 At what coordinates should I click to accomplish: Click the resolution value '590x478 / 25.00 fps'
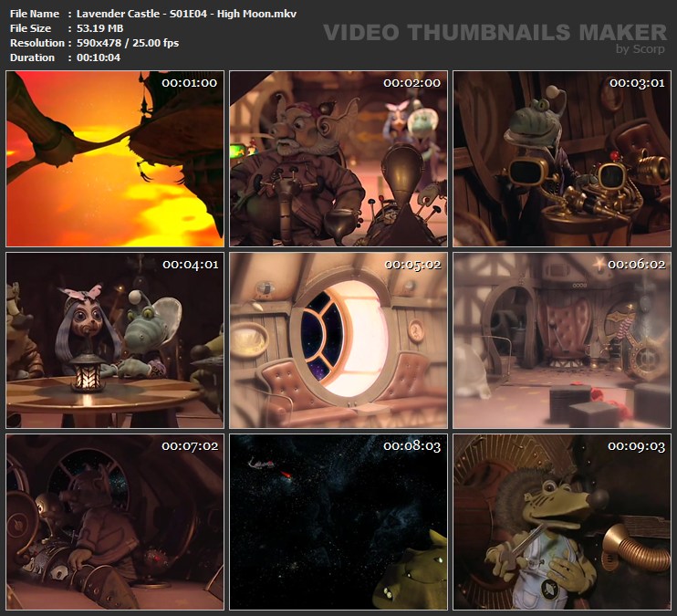[128, 43]
